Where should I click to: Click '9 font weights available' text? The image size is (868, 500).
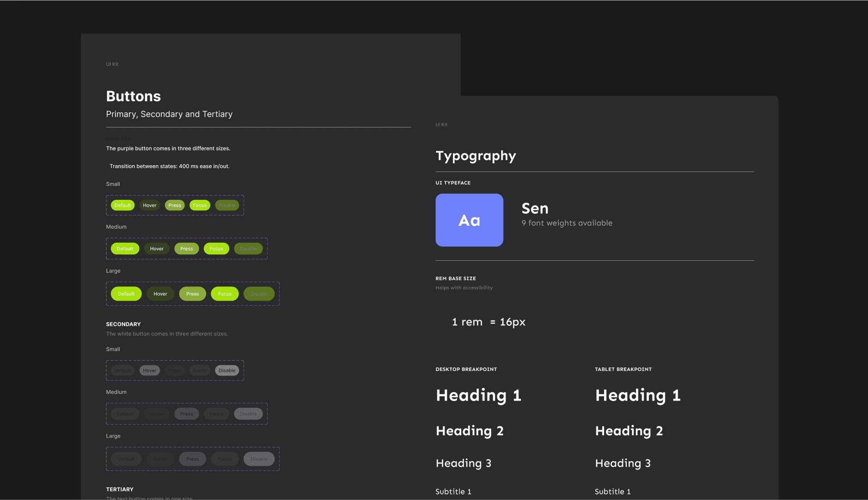pyautogui.click(x=567, y=223)
